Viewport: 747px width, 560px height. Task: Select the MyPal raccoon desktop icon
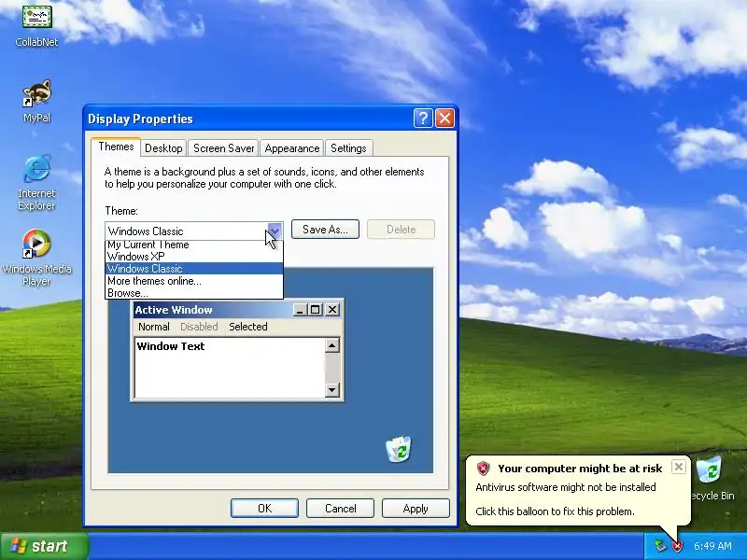(x=36, y=101)
